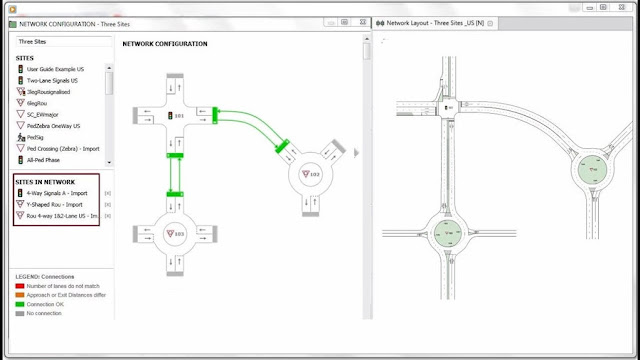Select 3legRousignalised site

48,92
